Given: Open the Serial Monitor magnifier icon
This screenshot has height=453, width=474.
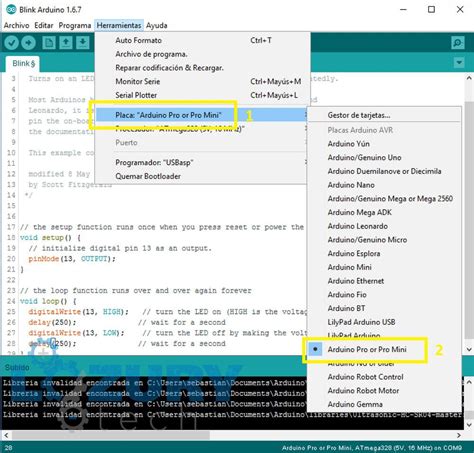Looking at the screenshot, I should click(458, 43).
